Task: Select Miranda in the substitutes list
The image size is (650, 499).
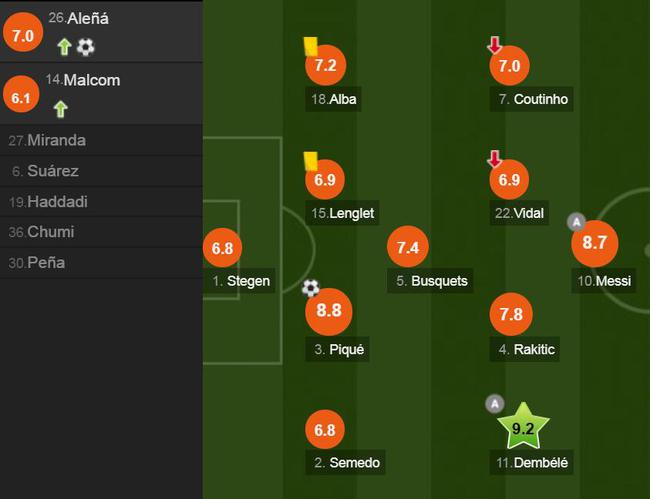Action: click(101, 140)
